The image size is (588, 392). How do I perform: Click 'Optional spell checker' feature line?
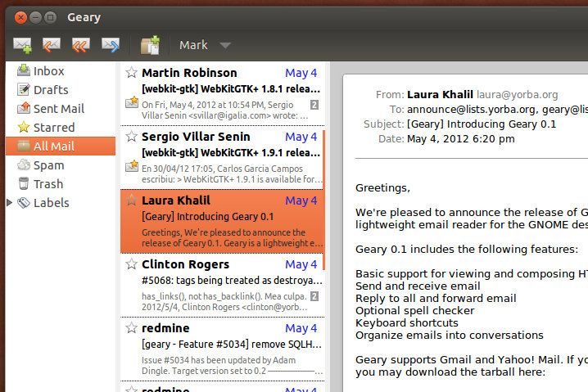pos(414,311)
